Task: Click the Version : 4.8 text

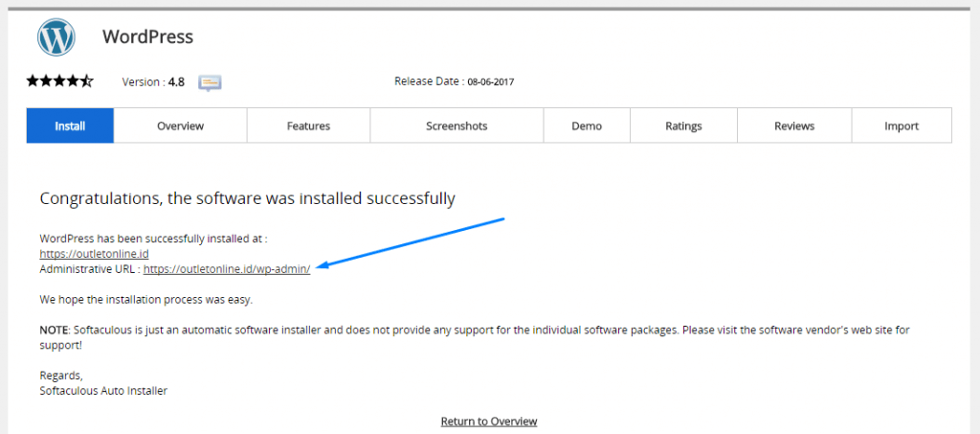Action: (x=153, y=82)
